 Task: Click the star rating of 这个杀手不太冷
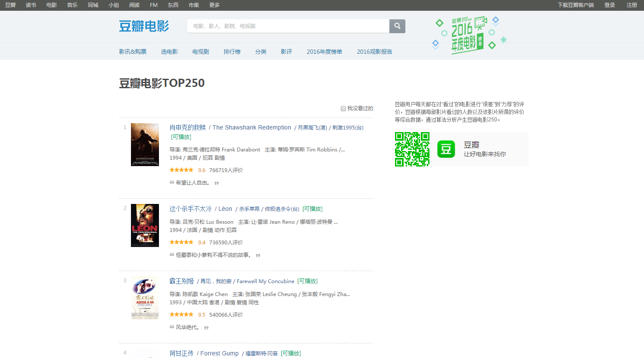[x=181, y=242]
